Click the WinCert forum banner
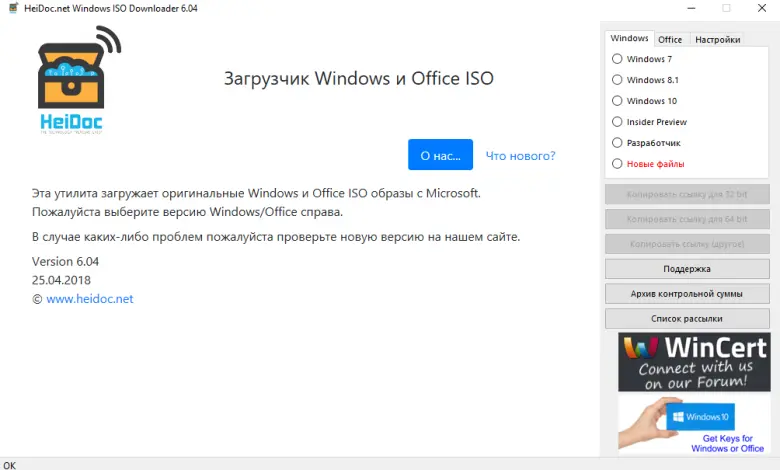This screenshot has width=780, height=470. coord(692,362)
